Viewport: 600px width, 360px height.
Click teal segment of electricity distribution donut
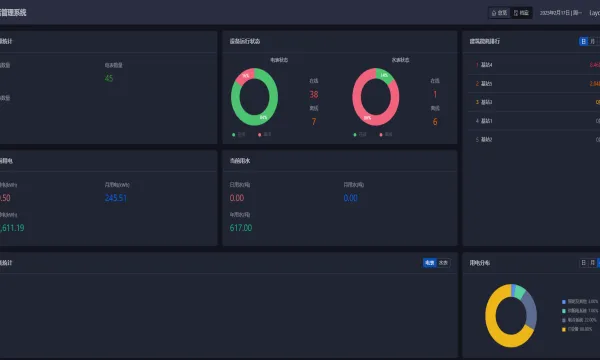click(x=520, y=292)
